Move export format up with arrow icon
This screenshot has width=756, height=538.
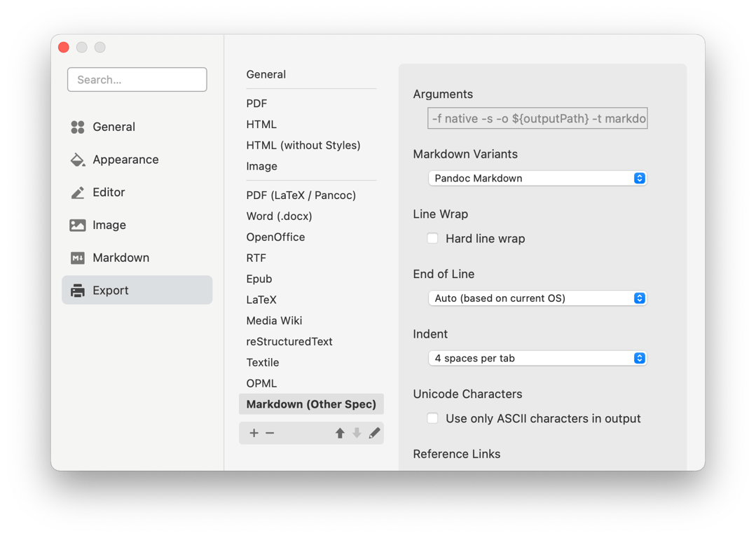tap(340, 433)
